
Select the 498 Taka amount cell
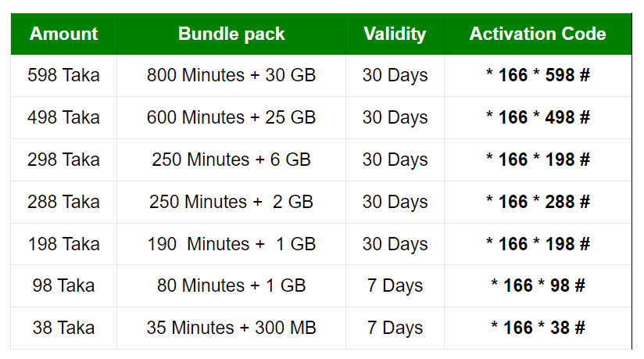[x=63, y=117]
